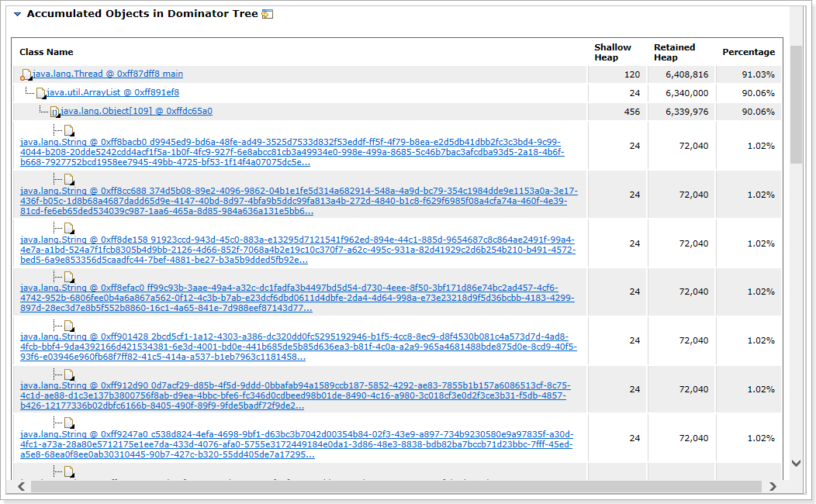This screenshot has height=504, width=816.
Task: Open java.lang.String @ 0xff8bacb0 link
Action: (292, 152)
